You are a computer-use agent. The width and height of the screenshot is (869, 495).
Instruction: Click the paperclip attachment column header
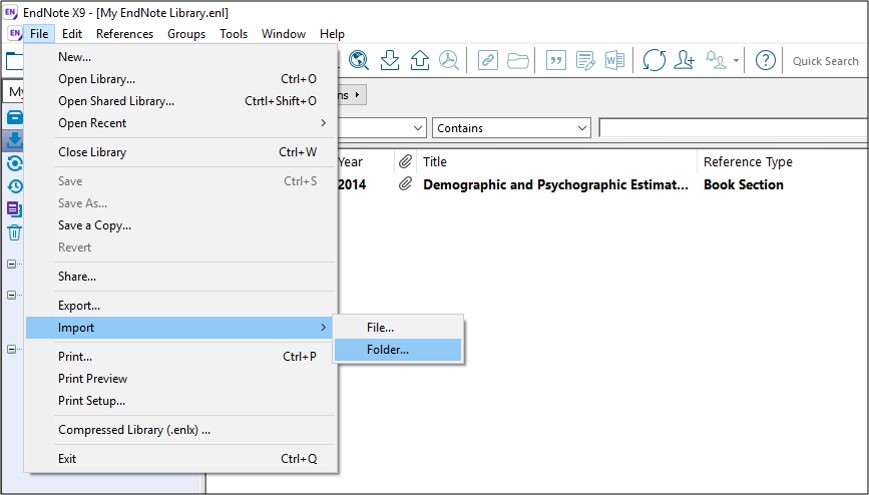tap(405, 162)
